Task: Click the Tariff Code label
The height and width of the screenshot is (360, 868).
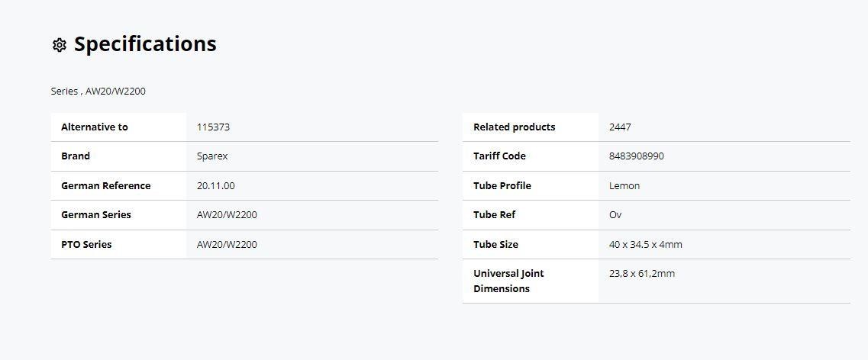Action: coord(500,156)
